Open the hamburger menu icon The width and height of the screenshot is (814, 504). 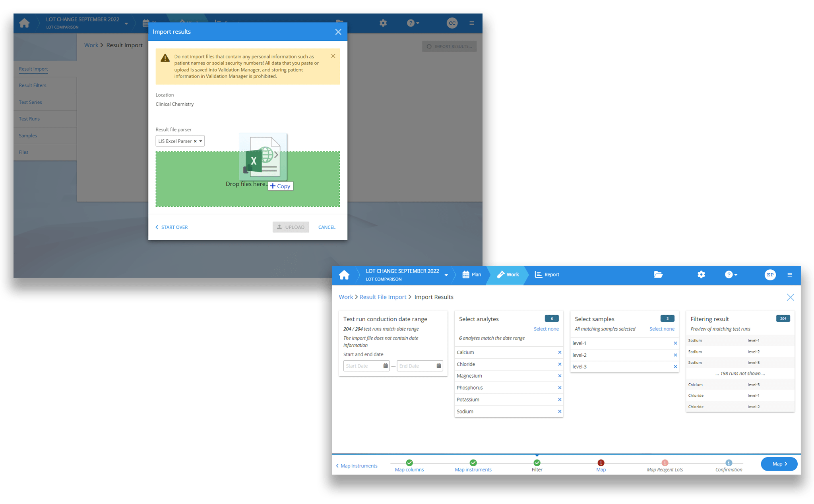coord(790,274)
